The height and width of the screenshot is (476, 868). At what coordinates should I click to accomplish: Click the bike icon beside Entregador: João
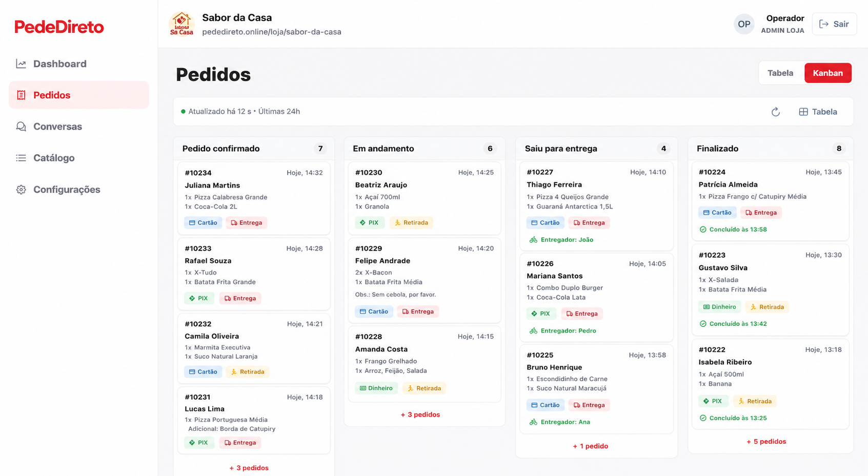point(533,240)
